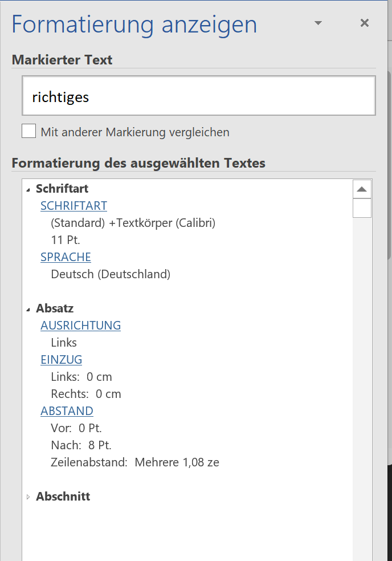Collapse the Absatz section triangle
Image resolution: width=392 pixels, height=561 pixels.
(28, 310)
